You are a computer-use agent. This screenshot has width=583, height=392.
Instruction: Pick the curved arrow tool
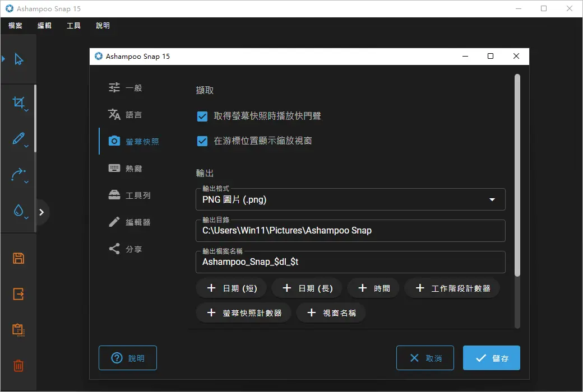[18, 174]
